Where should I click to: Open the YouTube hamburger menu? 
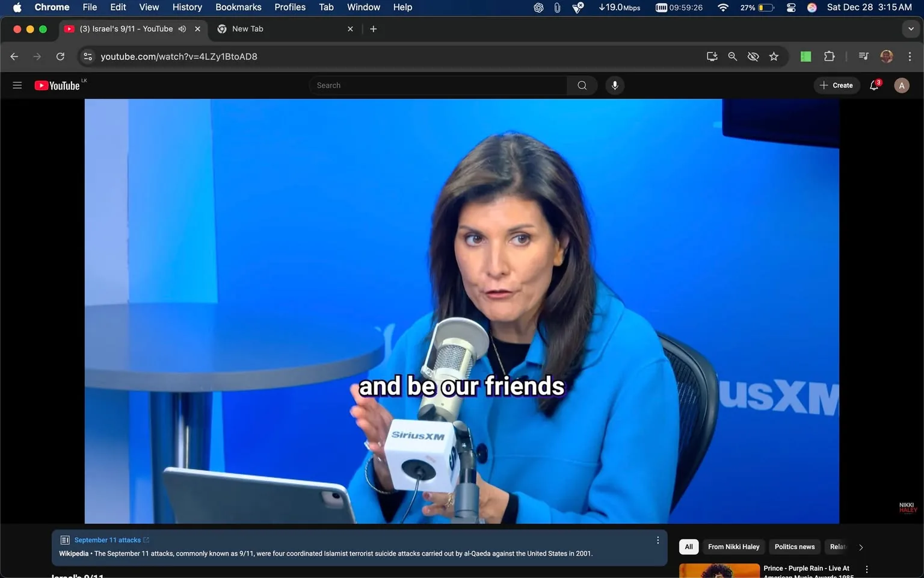coord(17,85)
